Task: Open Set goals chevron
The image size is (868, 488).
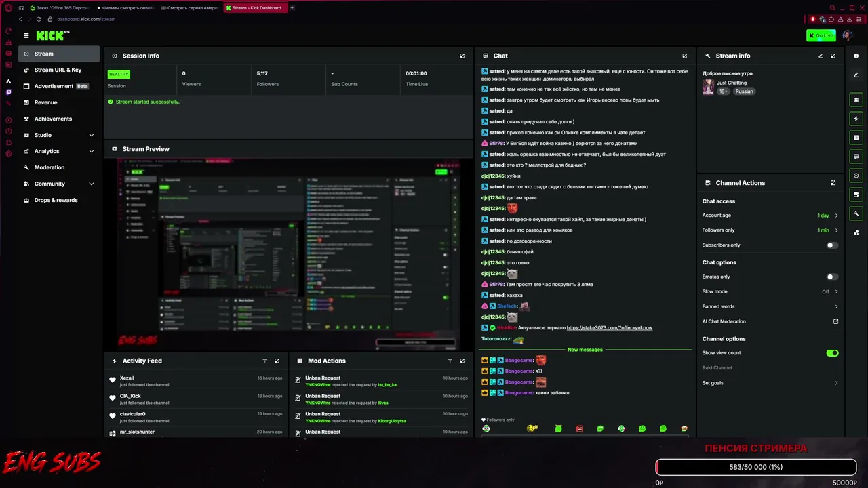Action: [836, 383]
